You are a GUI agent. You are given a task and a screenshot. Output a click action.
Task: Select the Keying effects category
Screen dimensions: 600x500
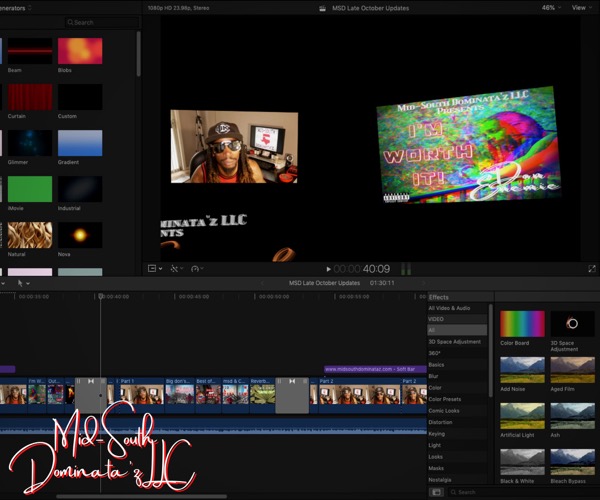click(457, 434)
